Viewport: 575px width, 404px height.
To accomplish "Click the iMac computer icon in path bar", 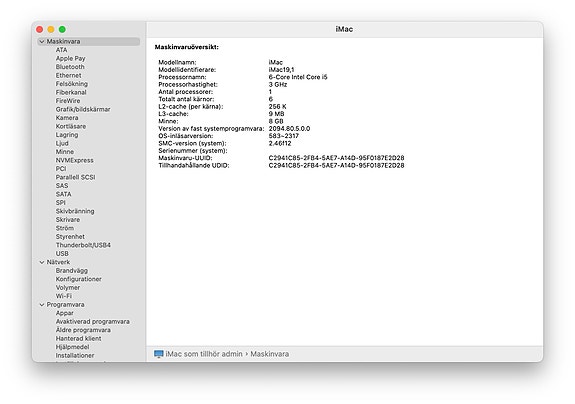I will pos(158,354).
